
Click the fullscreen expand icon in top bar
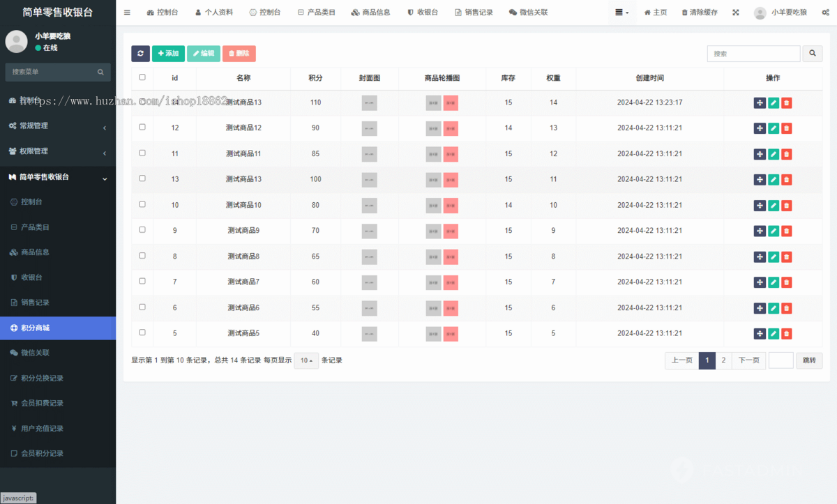pos(736,13)
